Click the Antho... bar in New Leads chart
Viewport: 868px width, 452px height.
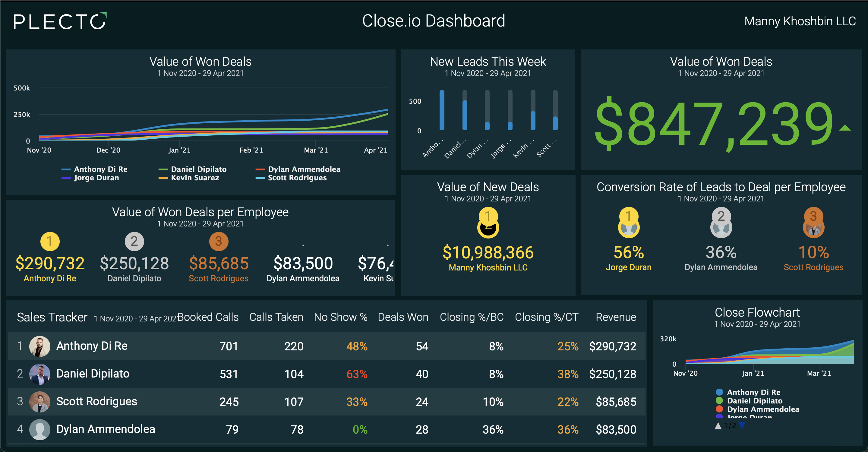pos(442,110)
